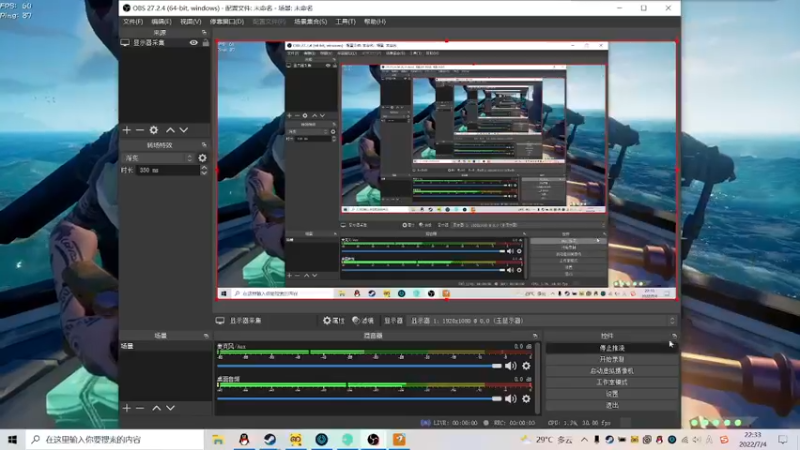
Task: Add a scene with the plus icon
Action: 127,408
